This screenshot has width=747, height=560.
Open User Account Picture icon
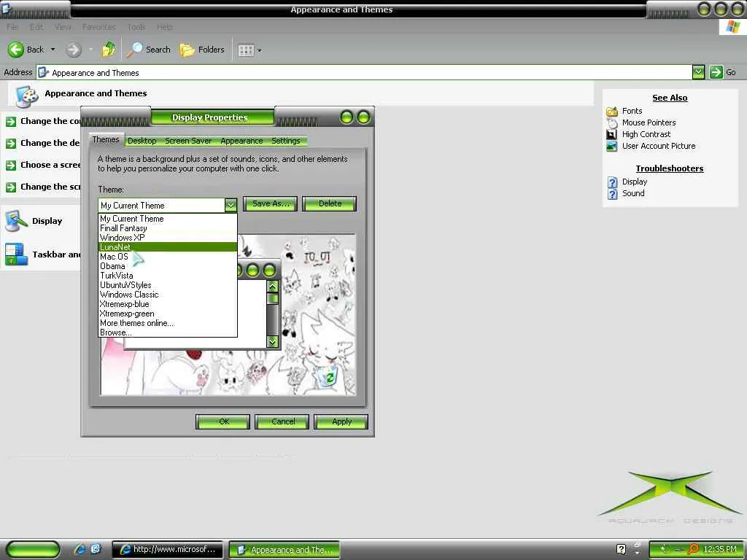click(612, 146)
